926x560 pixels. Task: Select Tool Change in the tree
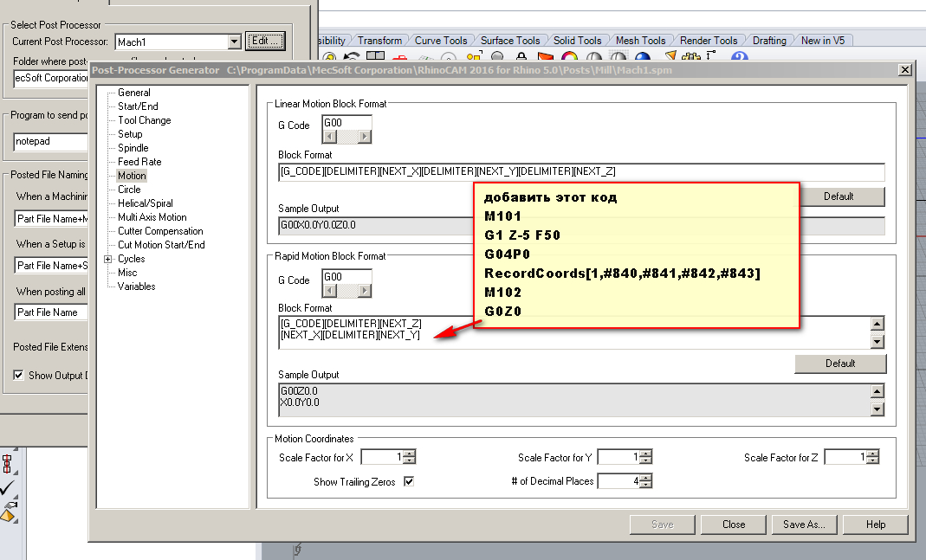144,120
